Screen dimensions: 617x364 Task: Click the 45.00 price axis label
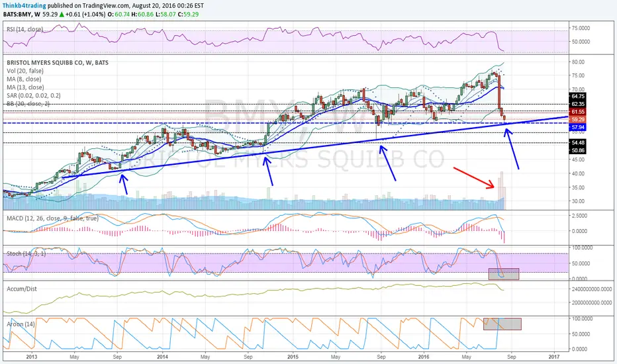[578, 159]
